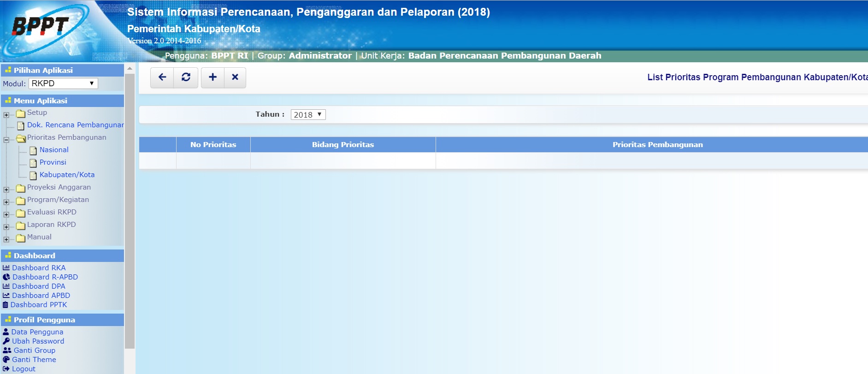This screenshot has width=868, height=374.
Task: Click the refresh toolbar icon
Action: [x=186, y=77]
